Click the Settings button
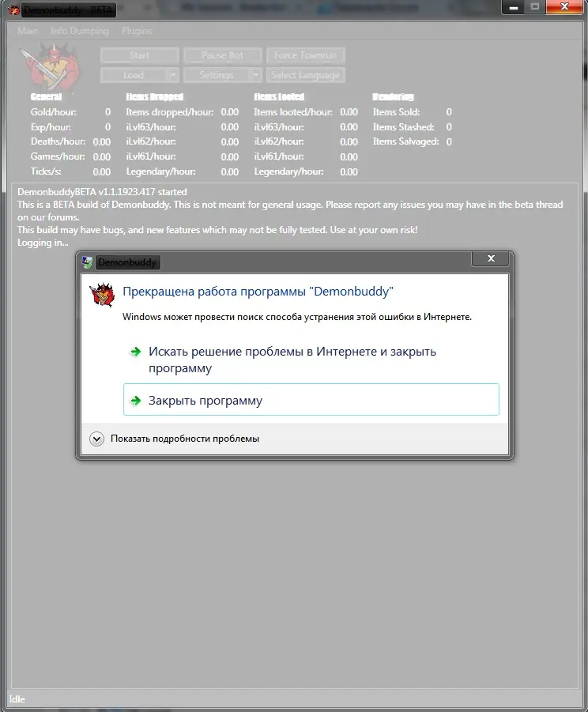588x712 pixels. click(216, 75)
